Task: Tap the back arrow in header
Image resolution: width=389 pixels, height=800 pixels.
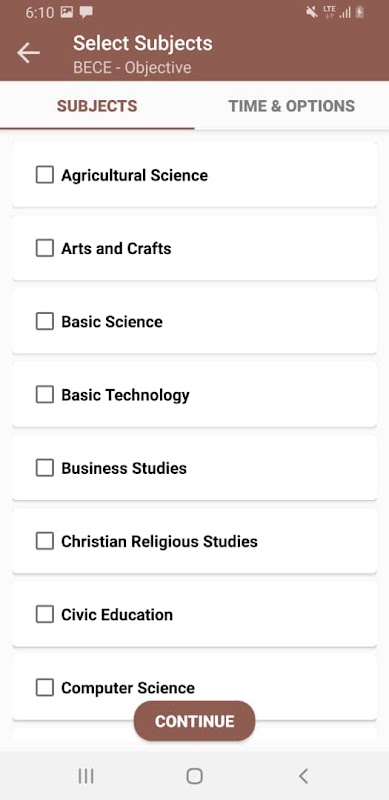Action: (x=28, y=53)
